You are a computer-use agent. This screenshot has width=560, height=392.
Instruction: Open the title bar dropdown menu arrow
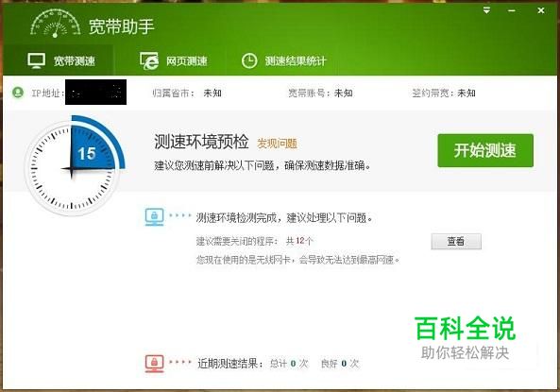coord(486,10)
